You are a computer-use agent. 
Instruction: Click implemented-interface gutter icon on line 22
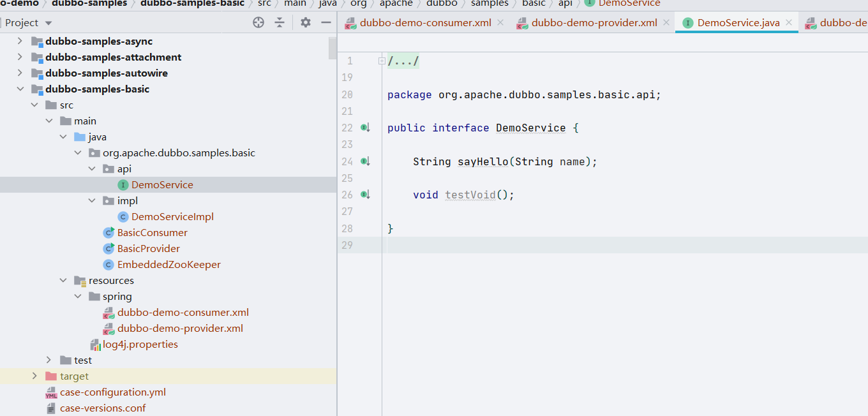click(x=365, y=128)
